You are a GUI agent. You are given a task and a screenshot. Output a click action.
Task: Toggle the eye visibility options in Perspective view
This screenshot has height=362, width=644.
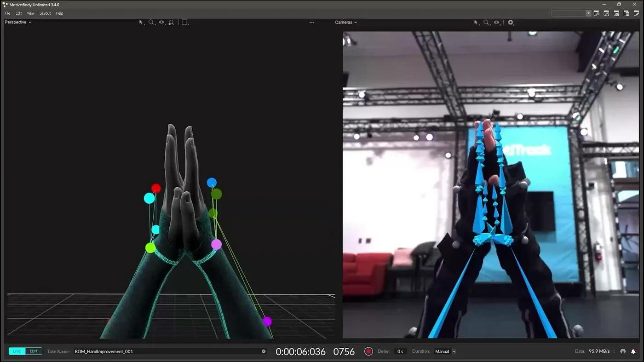(x=161, y=22)
